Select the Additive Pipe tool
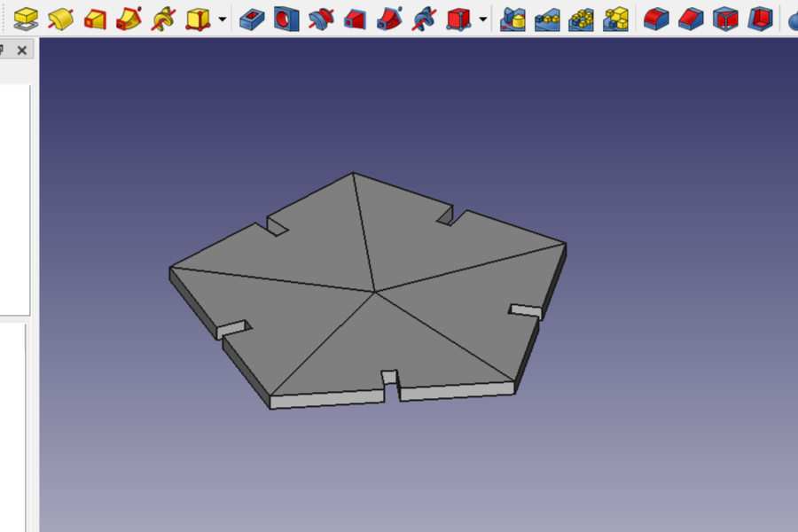Viewport: 798px width, 532px height. (127, 15)
